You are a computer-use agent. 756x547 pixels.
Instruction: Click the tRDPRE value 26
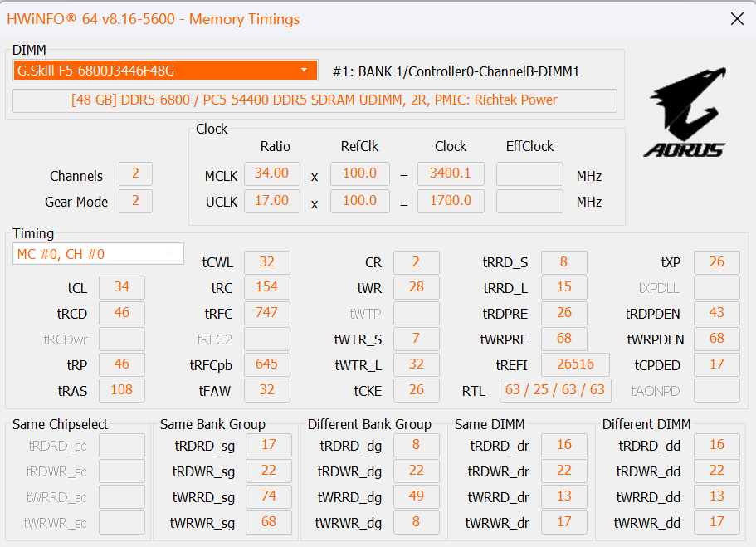point(564,313)
